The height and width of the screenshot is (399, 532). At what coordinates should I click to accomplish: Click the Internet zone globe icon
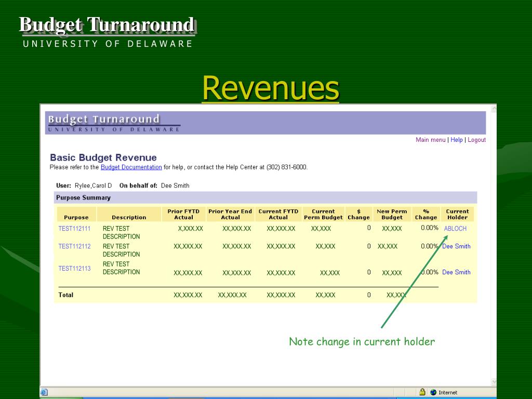coord(433,392)
